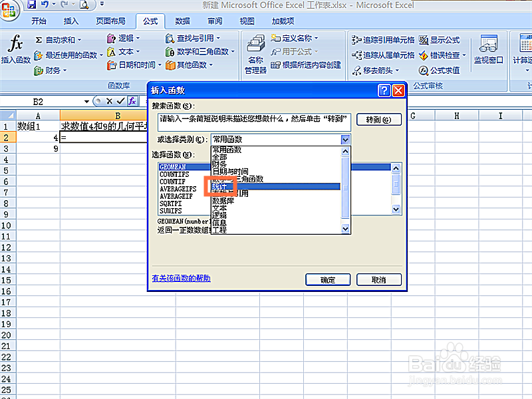Open the Calculation options (计算选项) dropdown
The height and width of the screenshot is (399, 532).
coord(523,53)
